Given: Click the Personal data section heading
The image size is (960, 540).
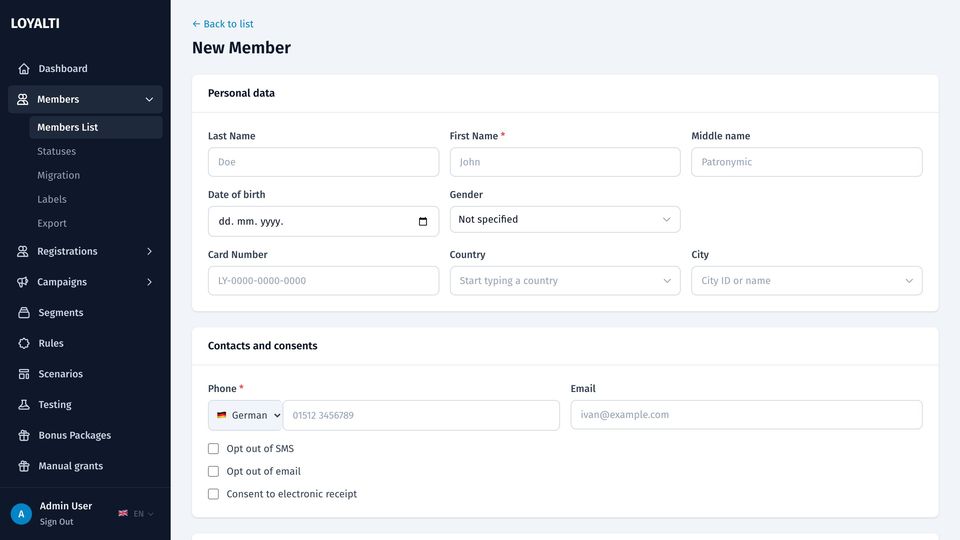Looking at the screenshot, I should coord(241,93).
